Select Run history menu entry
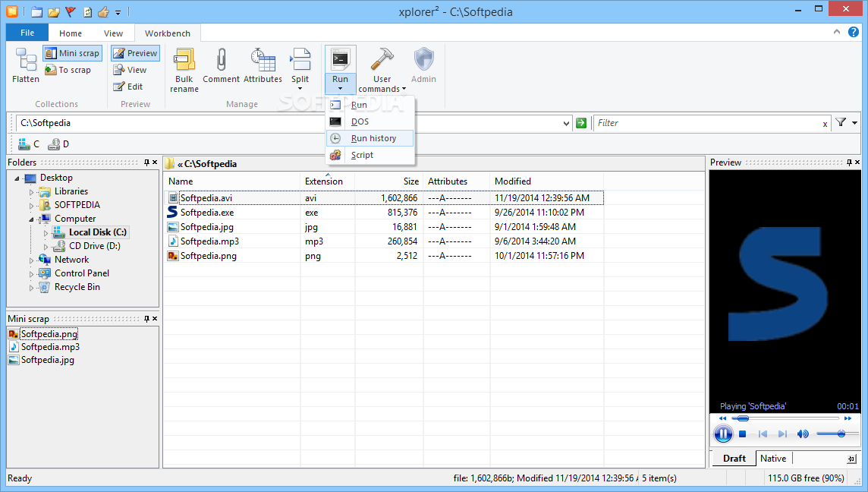 [x=370, y=138]
